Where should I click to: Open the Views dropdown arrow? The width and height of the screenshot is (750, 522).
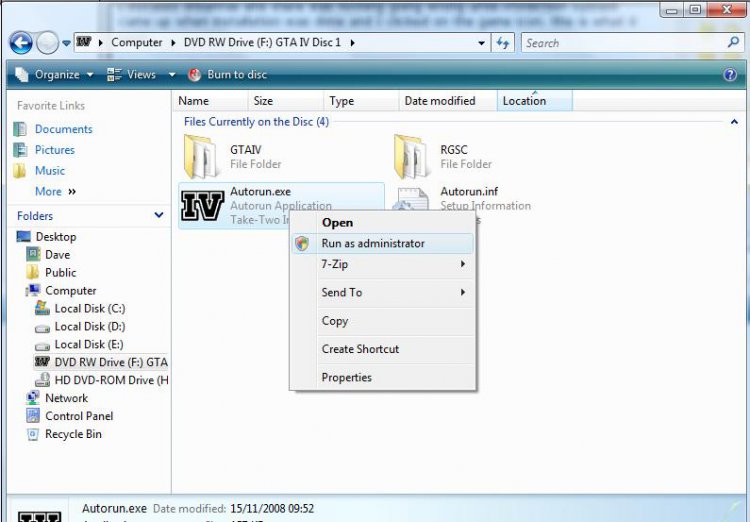pos(172,75)
